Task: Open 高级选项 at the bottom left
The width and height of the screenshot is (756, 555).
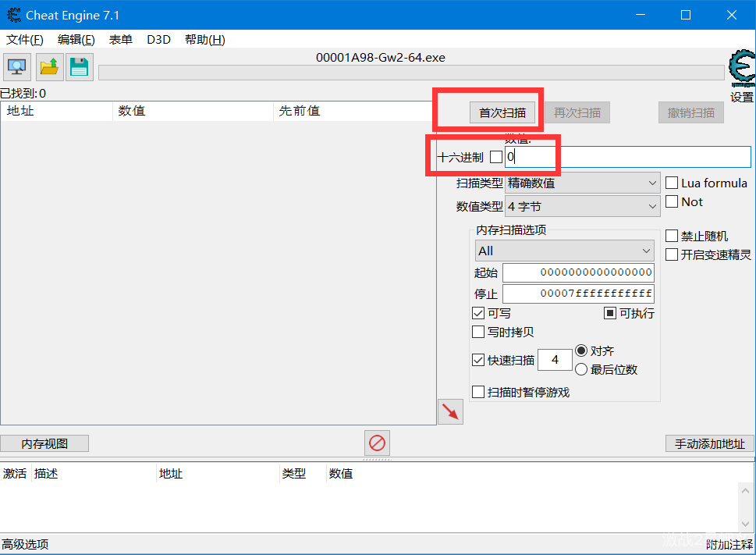Action: (25, 544)
